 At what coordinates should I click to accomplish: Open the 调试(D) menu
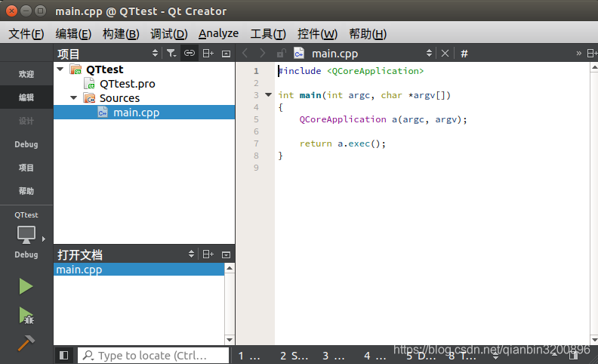168,34
